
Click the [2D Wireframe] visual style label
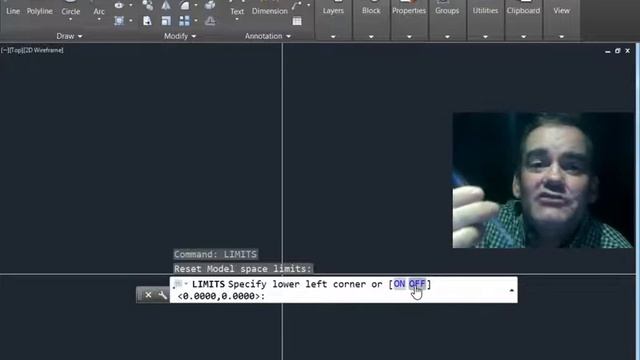pyautogui.click(x=43, y=50)
